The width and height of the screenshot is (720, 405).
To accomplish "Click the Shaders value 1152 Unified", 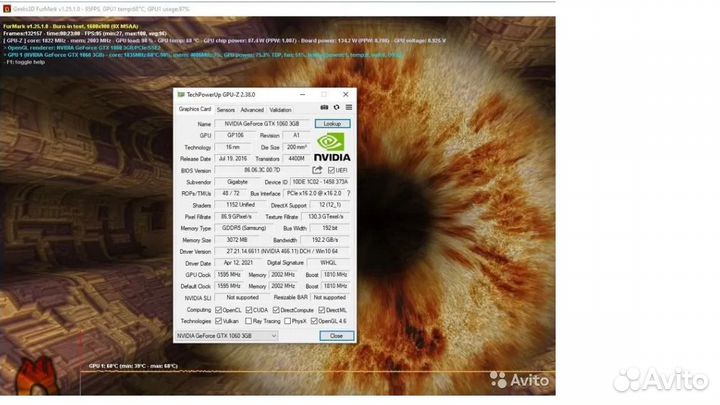I will pyautogui.click(x=240, y=205).
